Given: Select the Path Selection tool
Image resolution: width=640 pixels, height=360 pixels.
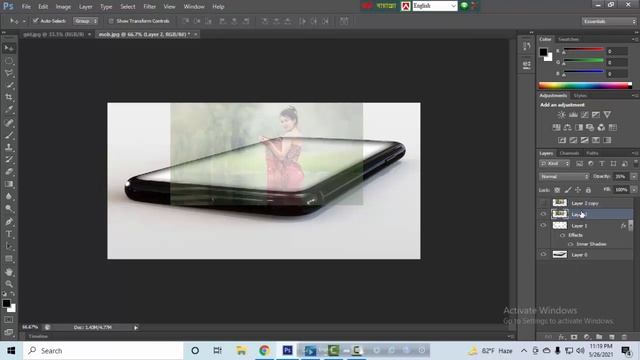Looking at the screenshot, I should (x=9, y=247).
